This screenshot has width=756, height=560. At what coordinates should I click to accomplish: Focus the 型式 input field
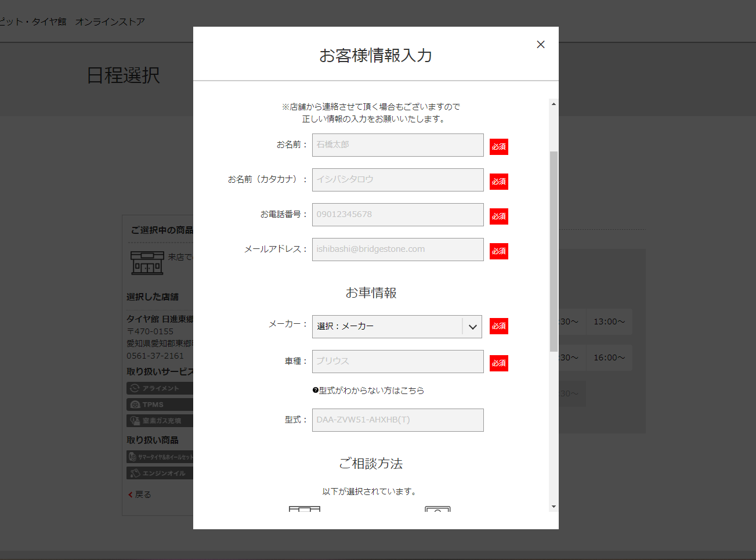[x=397, y=420]
